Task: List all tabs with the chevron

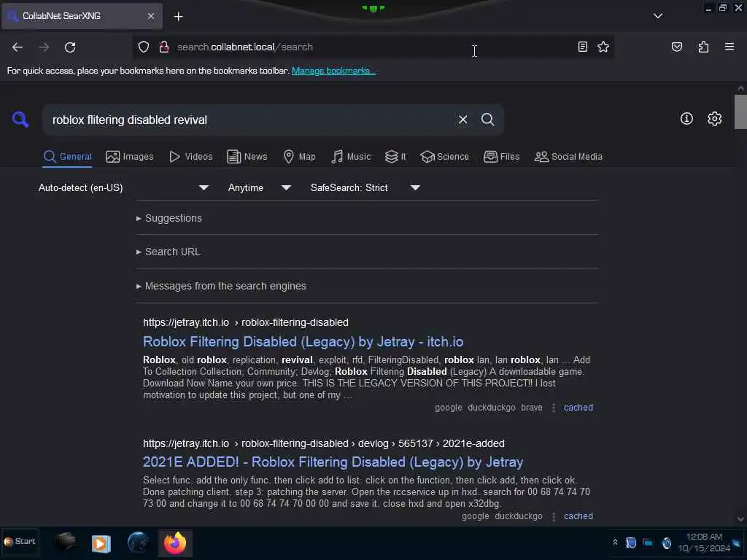Action: 657,16
